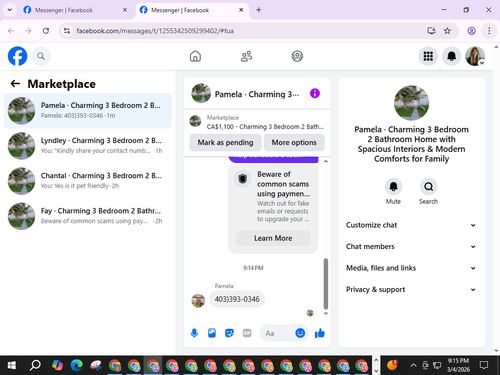The image size is (500, 375).
Task: Open Windows taskbar search
Action: [35, 365]
